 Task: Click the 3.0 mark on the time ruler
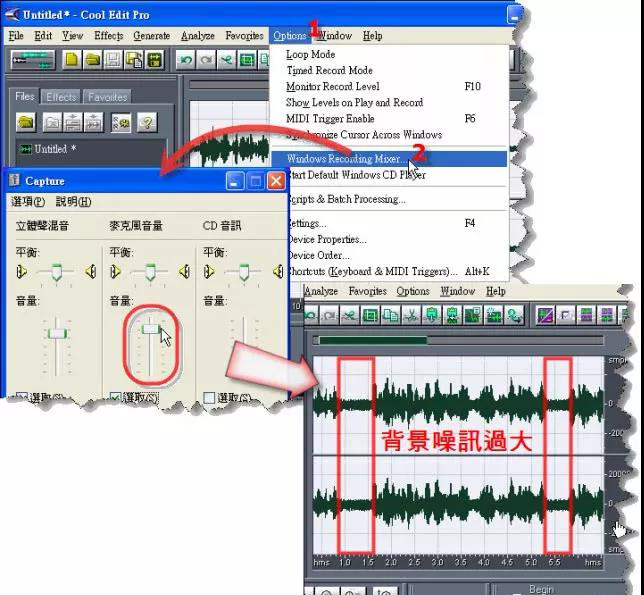(x=437, y=562)
